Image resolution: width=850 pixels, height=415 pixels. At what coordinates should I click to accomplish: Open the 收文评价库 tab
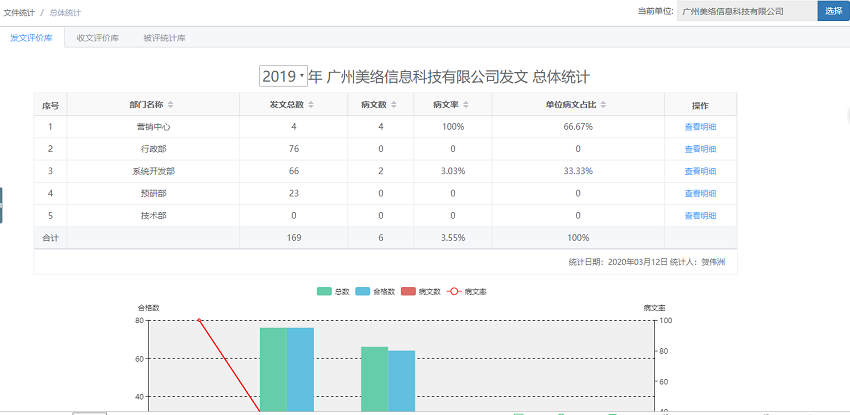tap(98, 38)
